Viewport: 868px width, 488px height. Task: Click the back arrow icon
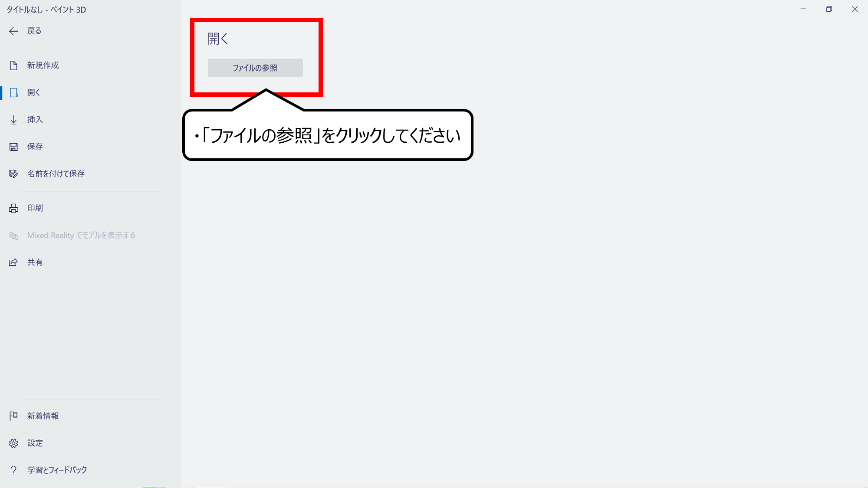[x=13, y=31]
